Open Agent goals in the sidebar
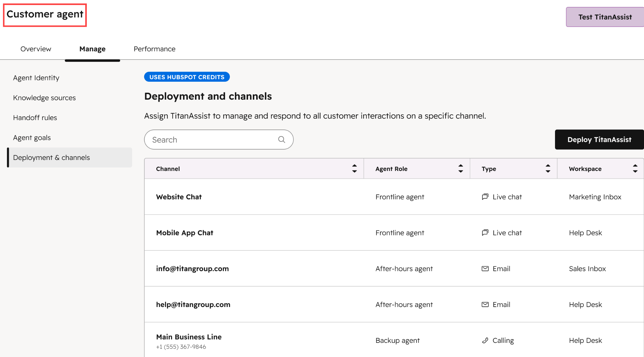The width and height of the screenshot is (644, 357). tap(32, 138)
